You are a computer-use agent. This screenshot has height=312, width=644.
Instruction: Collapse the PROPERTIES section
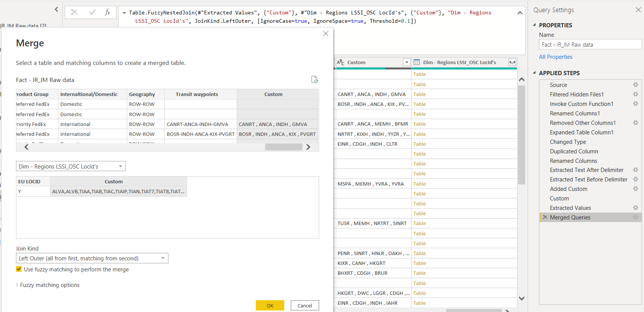(x=534, y=25)
